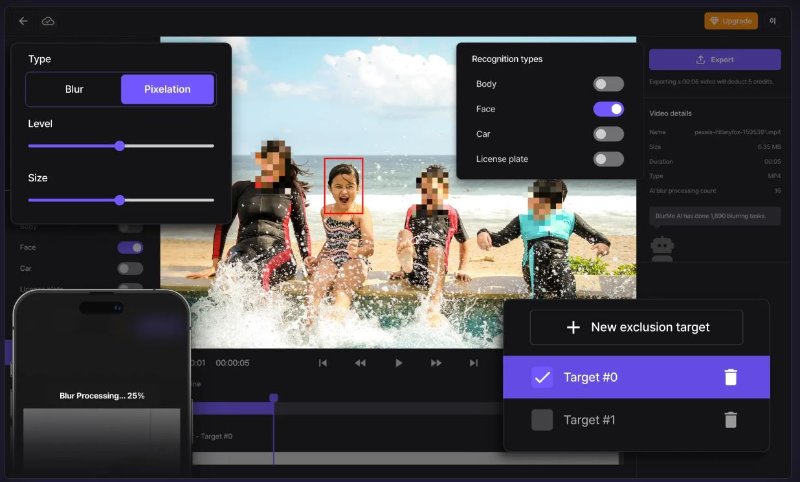
Task: Toggle Car switch in left sidebar
Action: coord(130,268)
